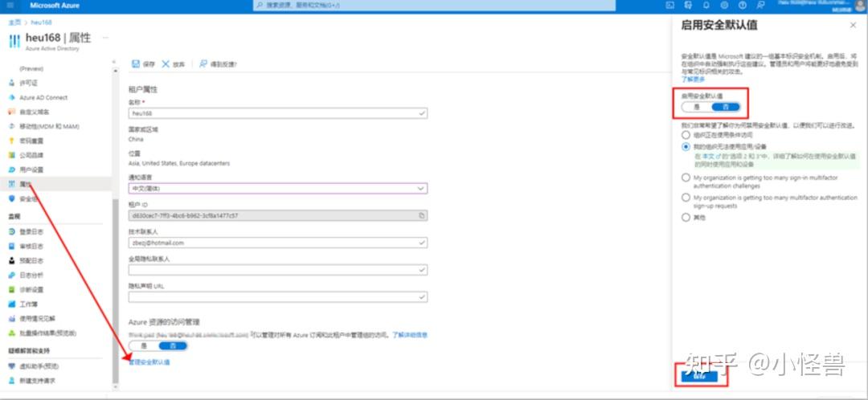Click the 了解更多 link in the panel
The height and width of the screenshot is (400, 868).
(693, 79)
